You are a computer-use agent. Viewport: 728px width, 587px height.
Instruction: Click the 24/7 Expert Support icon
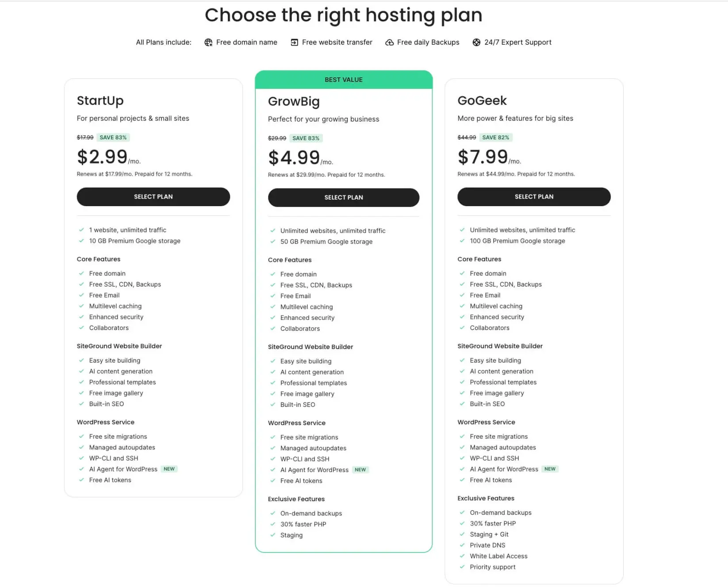point(476,42)
